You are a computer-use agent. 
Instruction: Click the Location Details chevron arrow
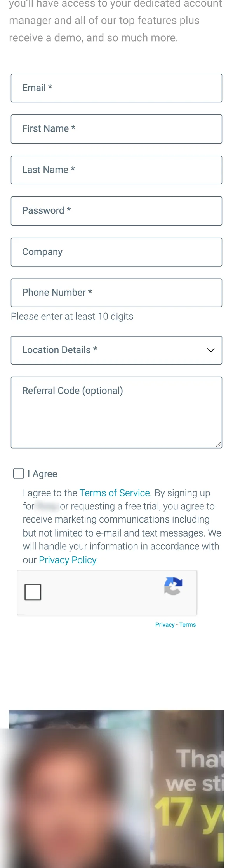211,350
